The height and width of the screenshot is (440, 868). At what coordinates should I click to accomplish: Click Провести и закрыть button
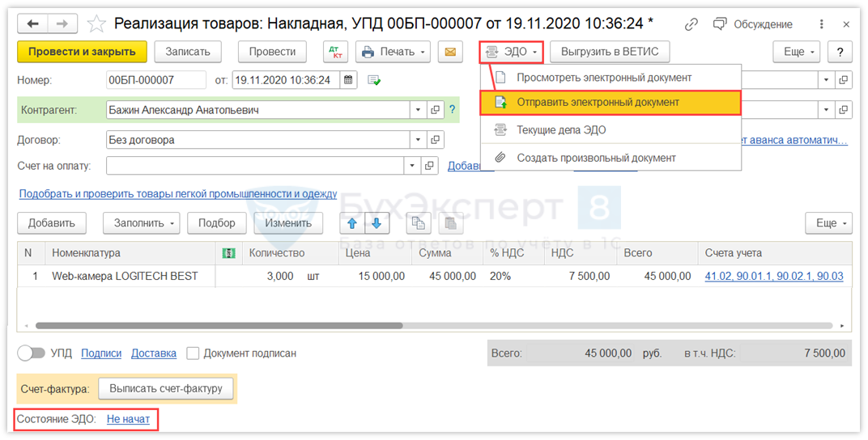[82, 52]
